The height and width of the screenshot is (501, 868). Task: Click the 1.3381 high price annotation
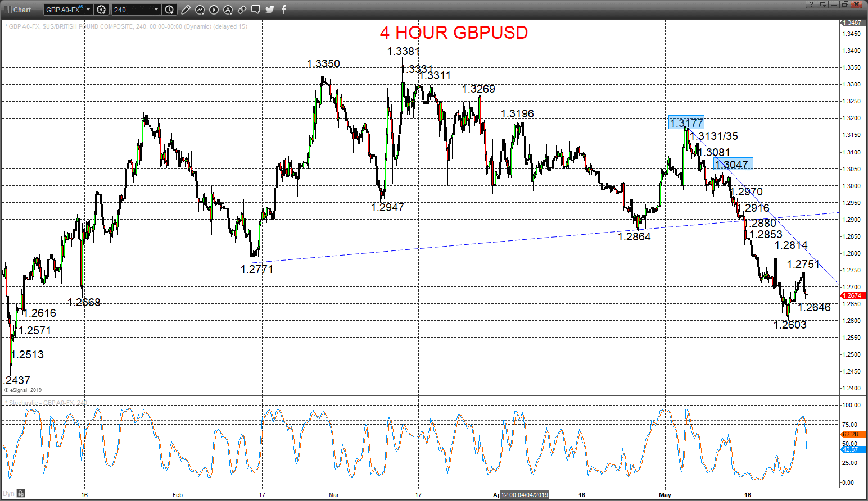(x=404, y=51)
